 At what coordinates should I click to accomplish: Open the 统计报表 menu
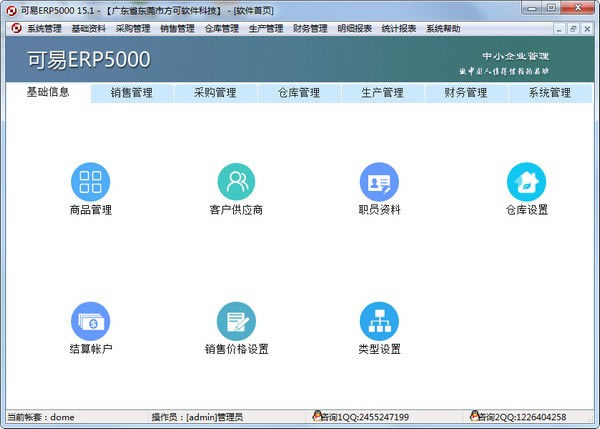(399, 29)
